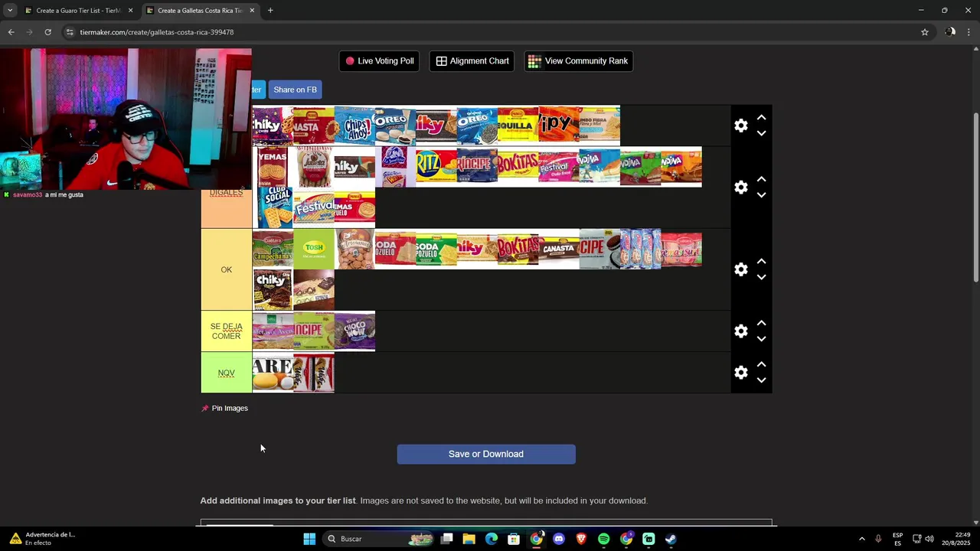Select the Festival Wafer image
This screenshot has width=980, height=551.
pyautogui.click(x=314, y=207)
